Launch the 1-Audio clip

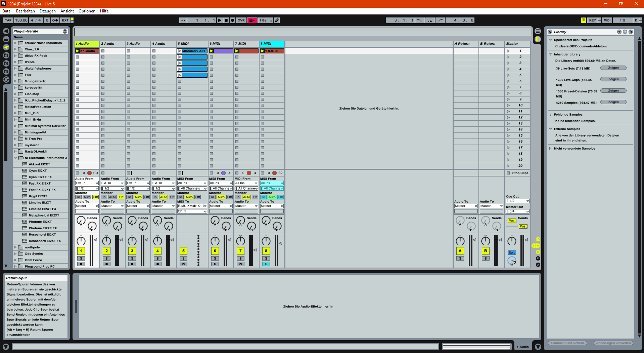coord(77,51)
